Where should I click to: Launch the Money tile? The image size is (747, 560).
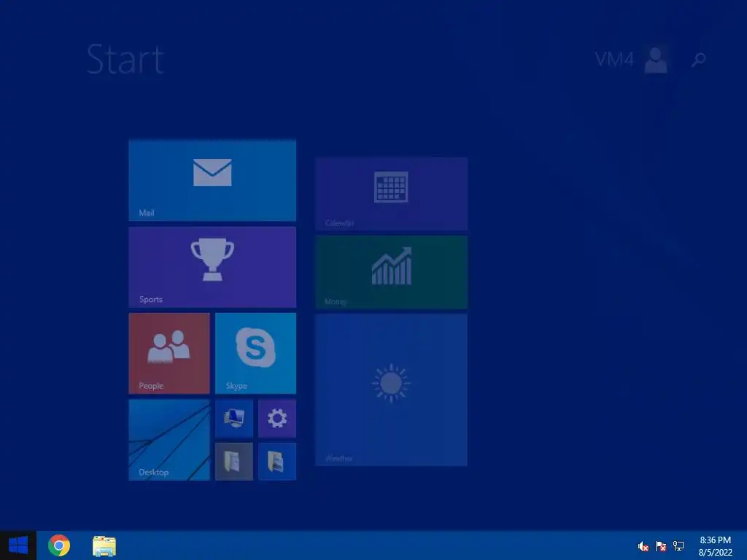[391, 272]
